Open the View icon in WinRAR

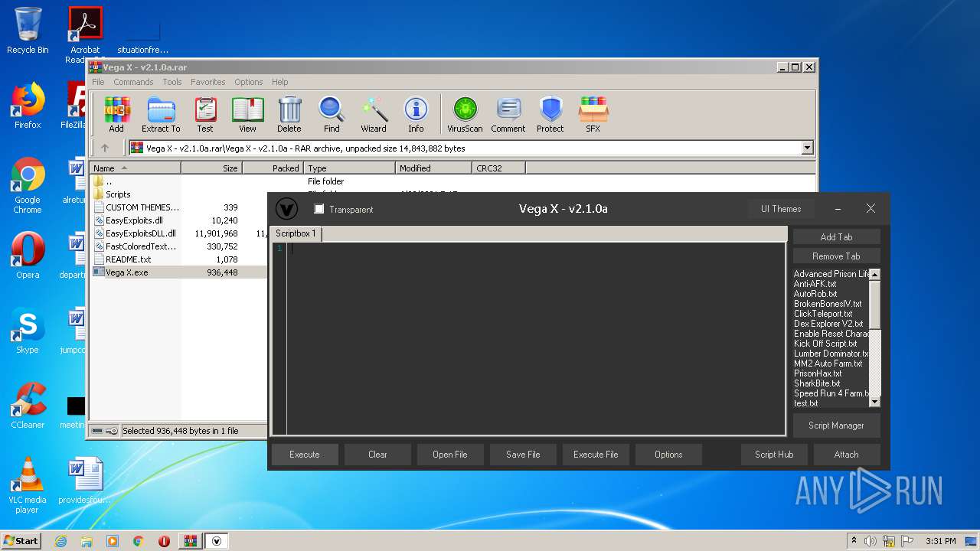point(247,115)
